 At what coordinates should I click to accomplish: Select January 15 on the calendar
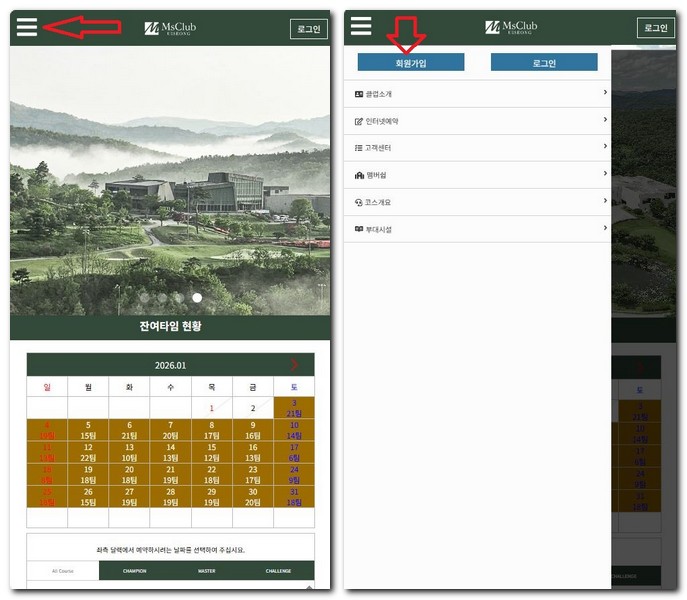coord(211,453)
